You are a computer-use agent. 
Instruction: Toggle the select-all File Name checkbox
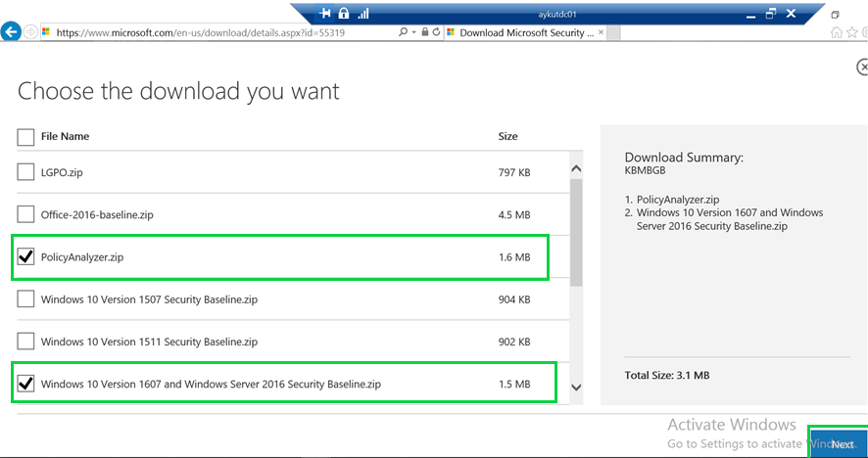pyautogui.click(x=25, y=137)
